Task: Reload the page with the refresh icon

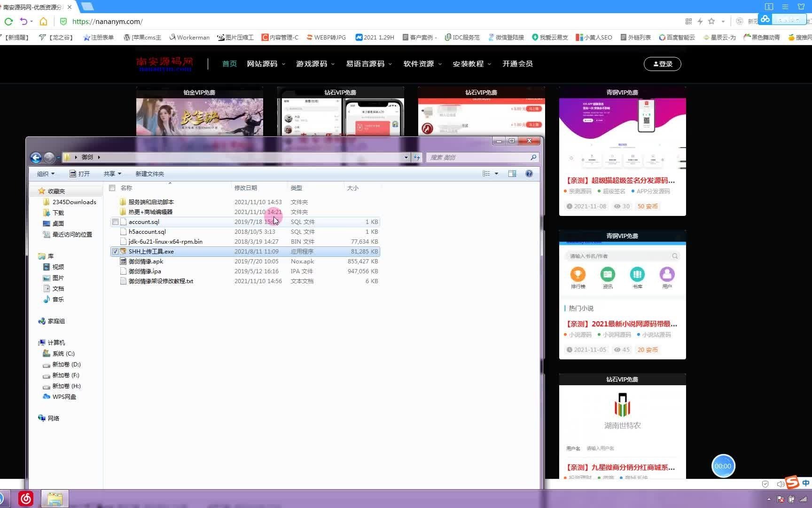Action: (8, 21)
